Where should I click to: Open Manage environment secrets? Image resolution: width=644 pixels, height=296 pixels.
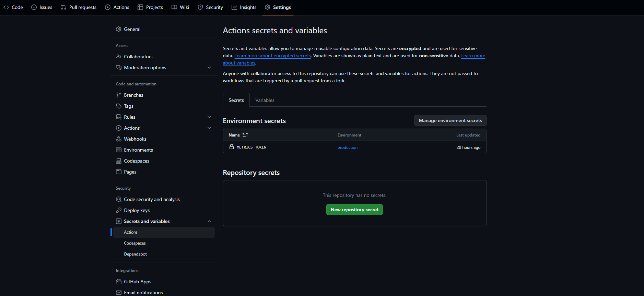450,120
